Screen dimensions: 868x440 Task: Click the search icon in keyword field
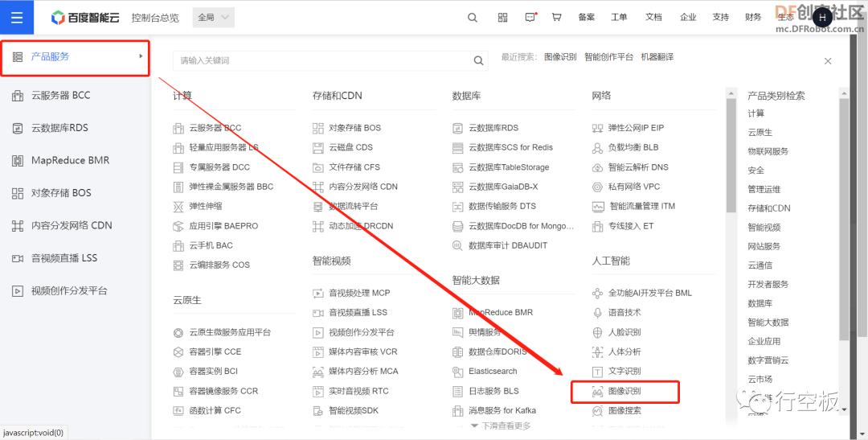pyautogui.click(x=478, y=60)
